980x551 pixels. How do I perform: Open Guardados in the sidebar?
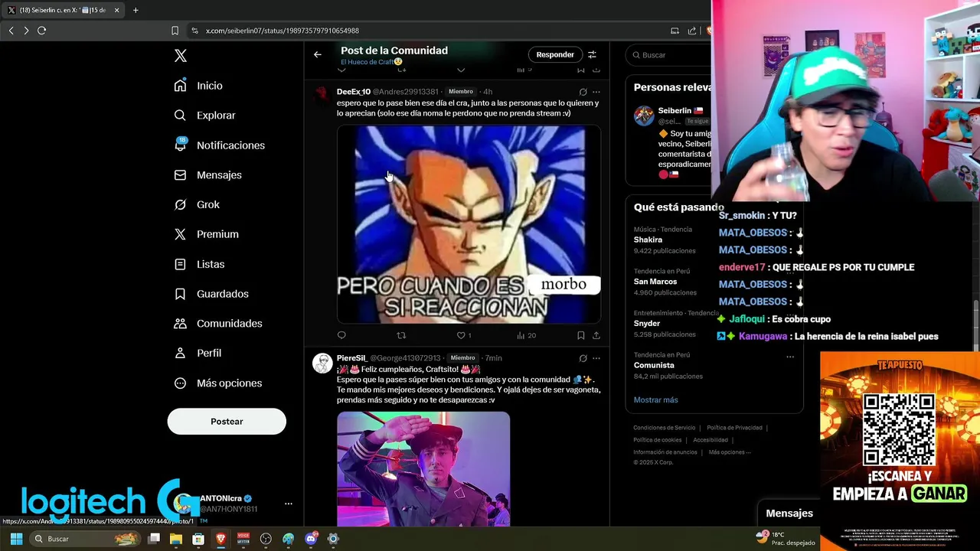(x=211, y=294)
